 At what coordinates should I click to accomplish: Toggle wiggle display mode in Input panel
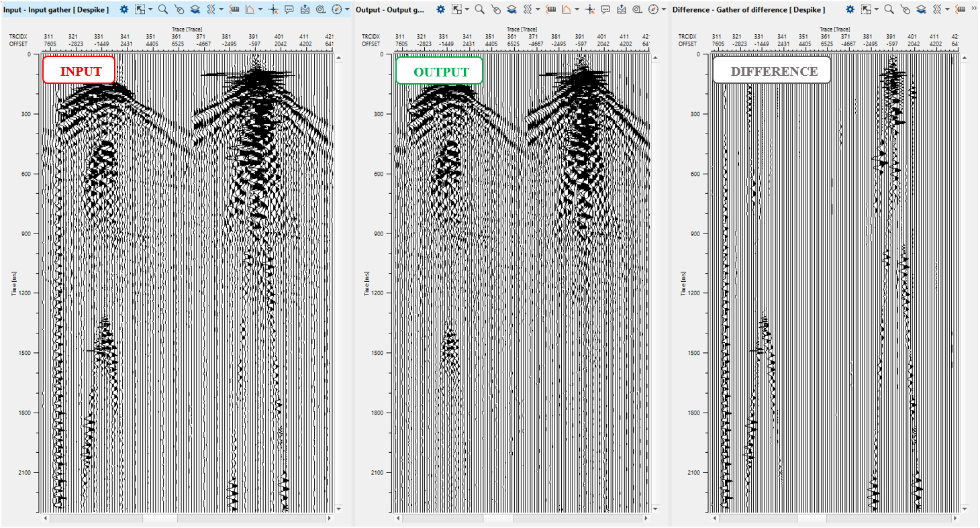pos(211,9)
